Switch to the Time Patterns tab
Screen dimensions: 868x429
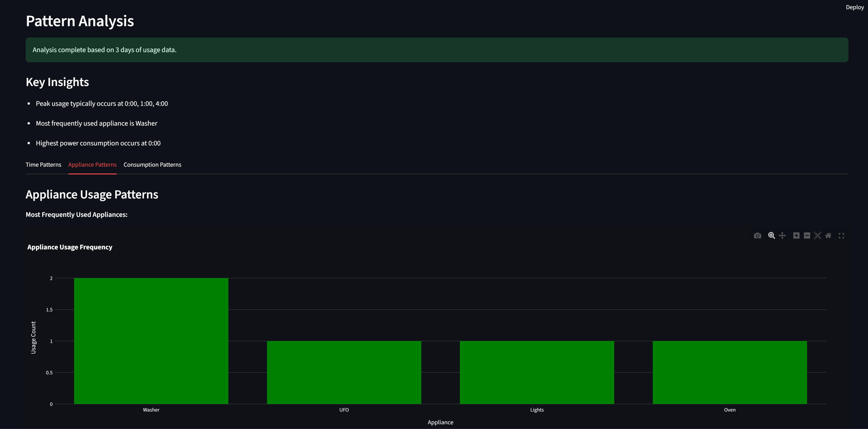44,165
